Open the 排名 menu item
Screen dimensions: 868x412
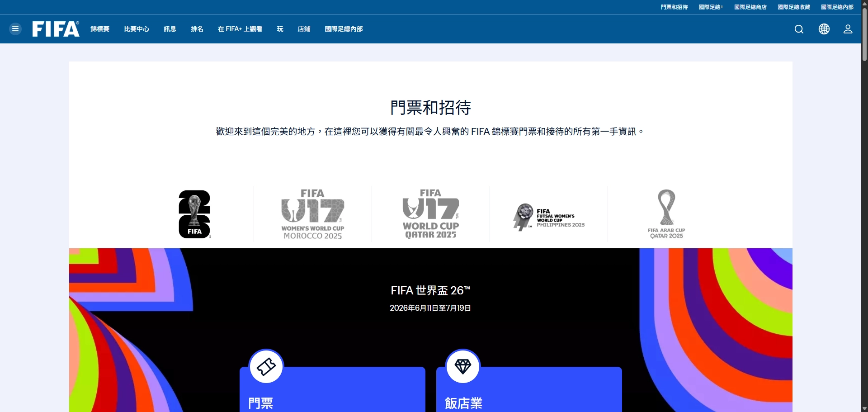[x=197, y=29]
